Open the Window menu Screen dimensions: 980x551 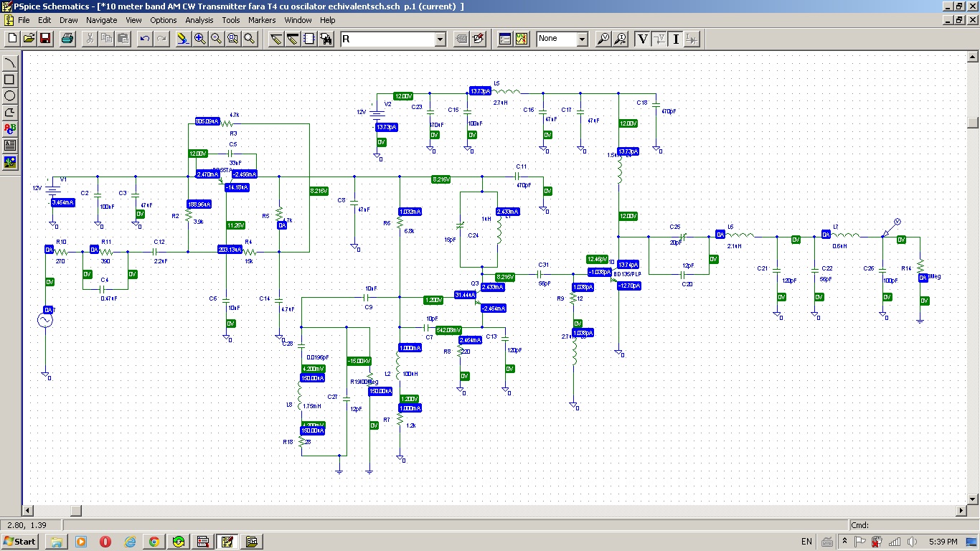click(x=298, y=20)
